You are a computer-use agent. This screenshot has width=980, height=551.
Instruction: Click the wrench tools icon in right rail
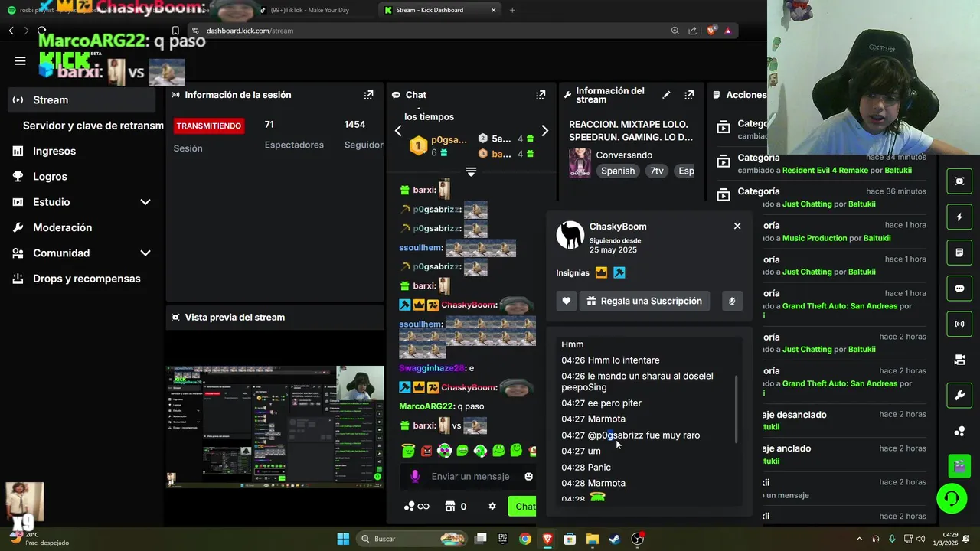click(959, 395)
